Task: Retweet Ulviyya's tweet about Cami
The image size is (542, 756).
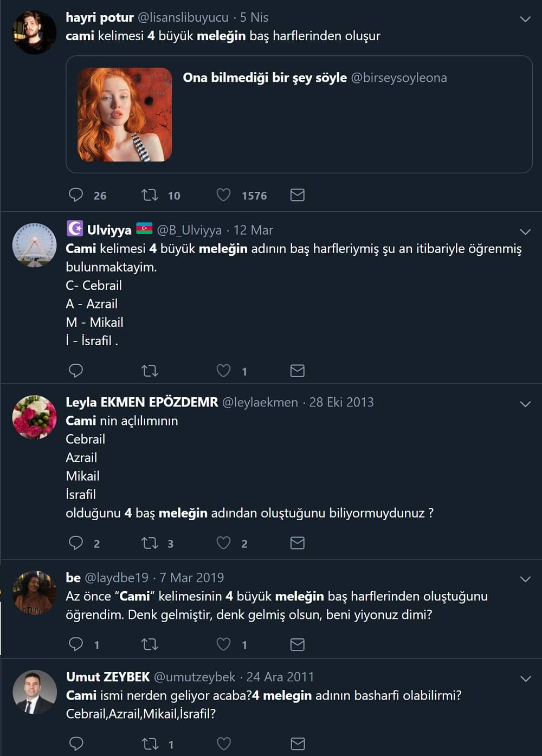Action: point(150,371)
